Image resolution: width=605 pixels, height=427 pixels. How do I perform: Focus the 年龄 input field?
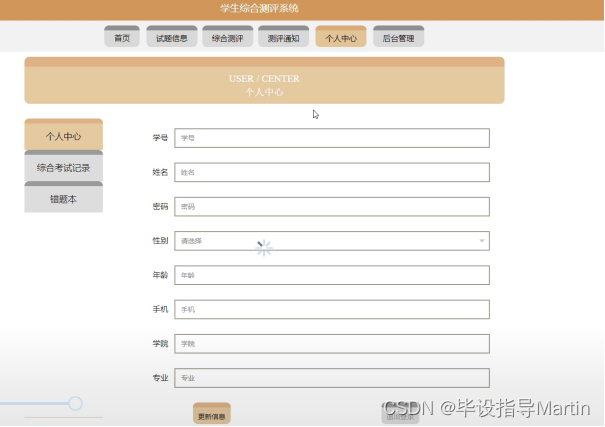click(x=332, y=275)
